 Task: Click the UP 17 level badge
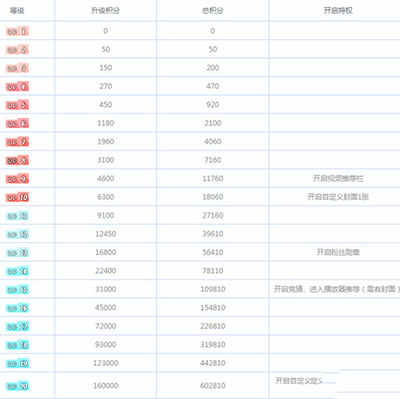17,326
